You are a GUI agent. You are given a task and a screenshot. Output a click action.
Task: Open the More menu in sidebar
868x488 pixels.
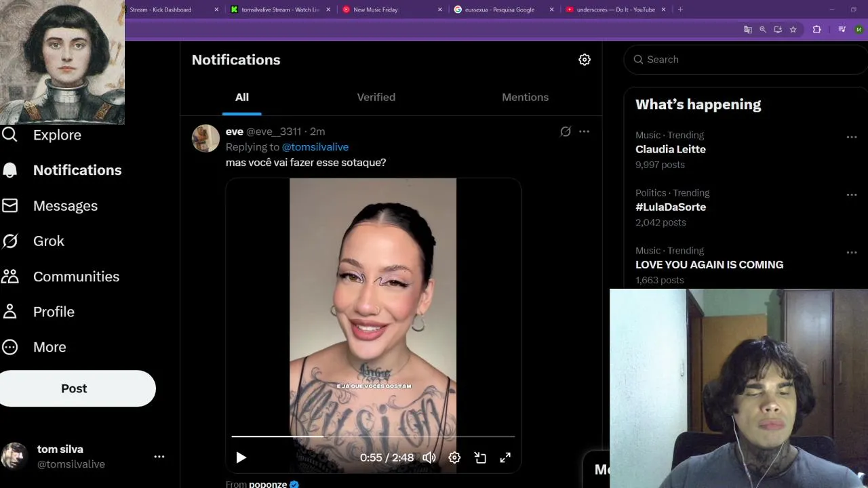(35, 347)
